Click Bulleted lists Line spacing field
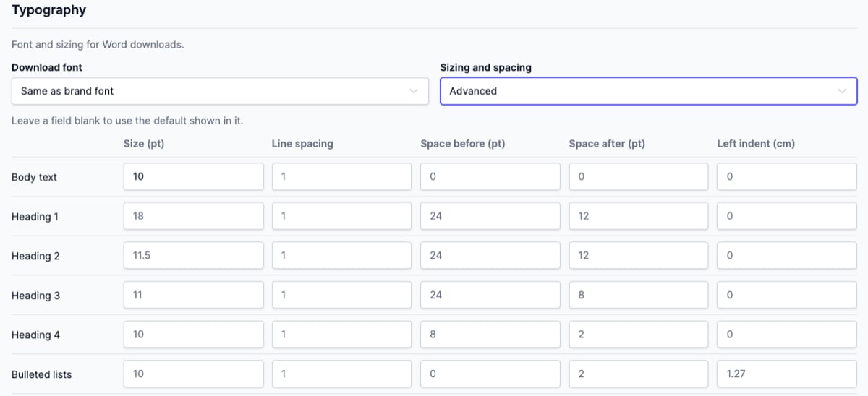This screenshot has width=868, height=396. pyautogui.click(x=342, y=374)
